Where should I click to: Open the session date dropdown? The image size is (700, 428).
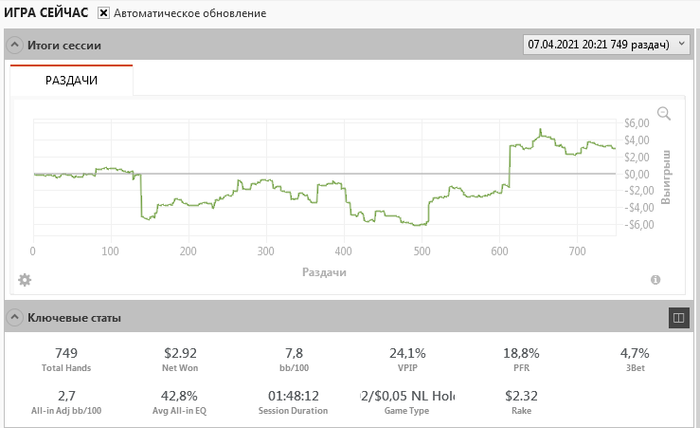(606, 45)
